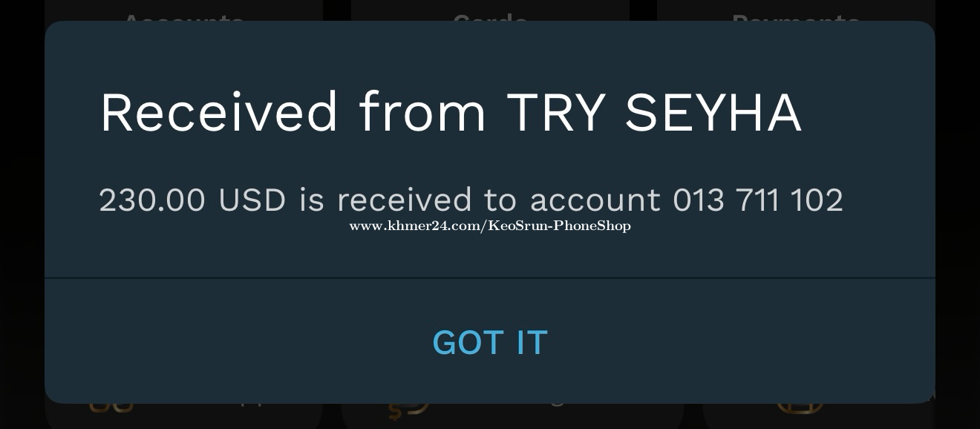Tap the gold dollar-sign icon below dialog
Viewport: 980px width, 429px height.
409,411
